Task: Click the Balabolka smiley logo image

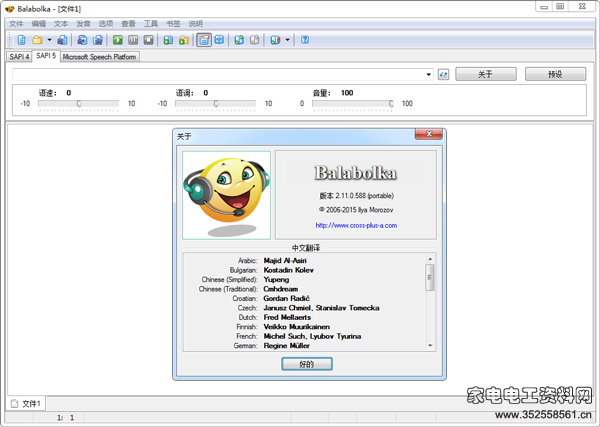Action: [x=227, y=195]
